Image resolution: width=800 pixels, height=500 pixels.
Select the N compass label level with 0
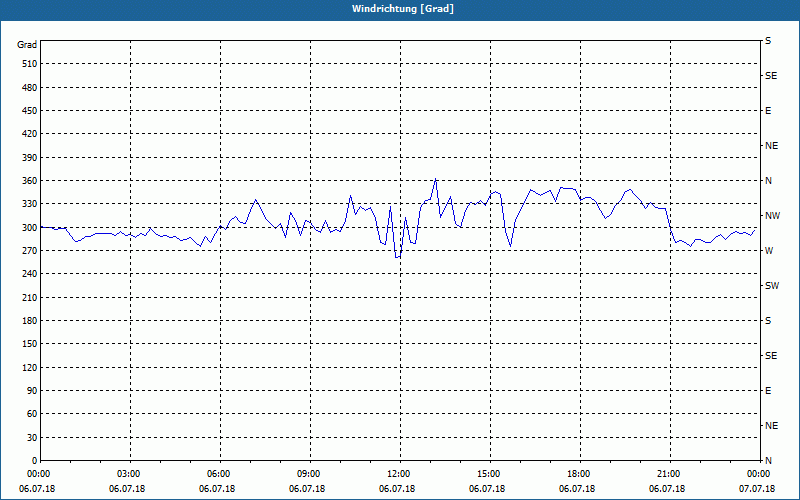[768, 460]
